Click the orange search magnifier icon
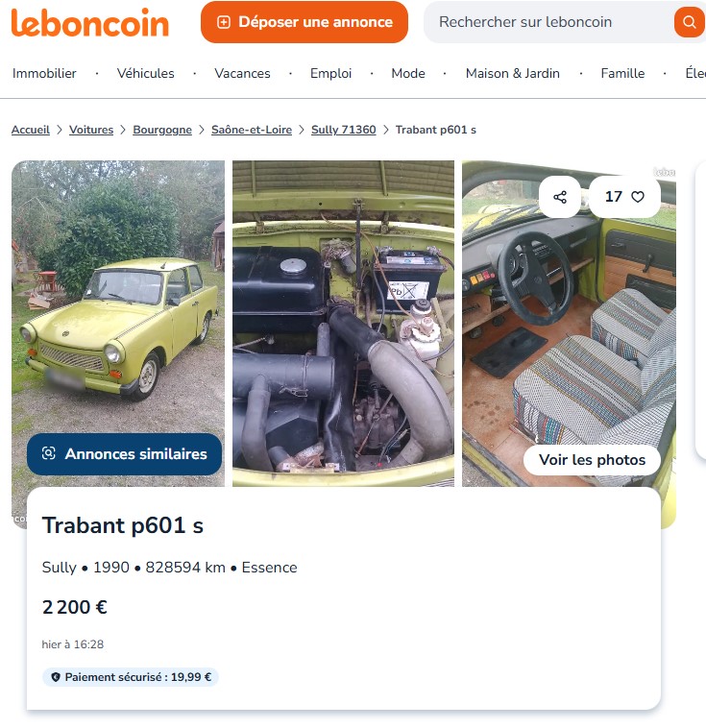This screenshot has width=706, height=728. tap(690, 22)
